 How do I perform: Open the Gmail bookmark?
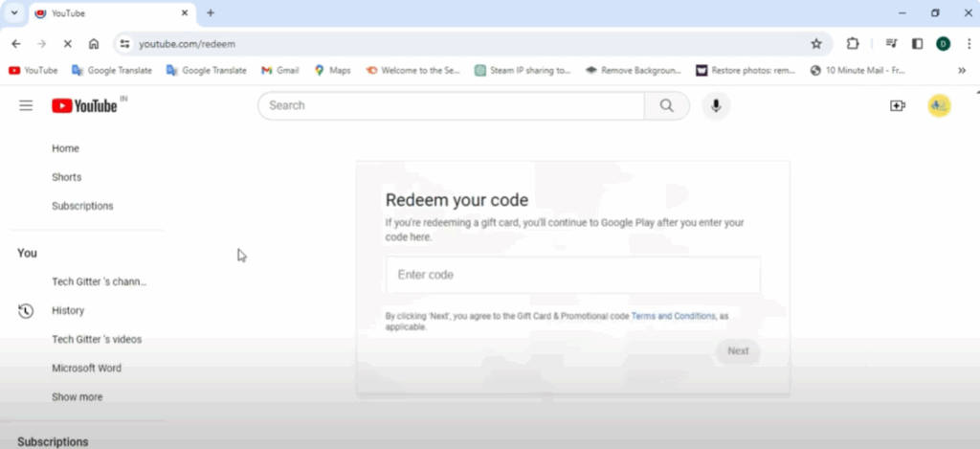(280, 71)
